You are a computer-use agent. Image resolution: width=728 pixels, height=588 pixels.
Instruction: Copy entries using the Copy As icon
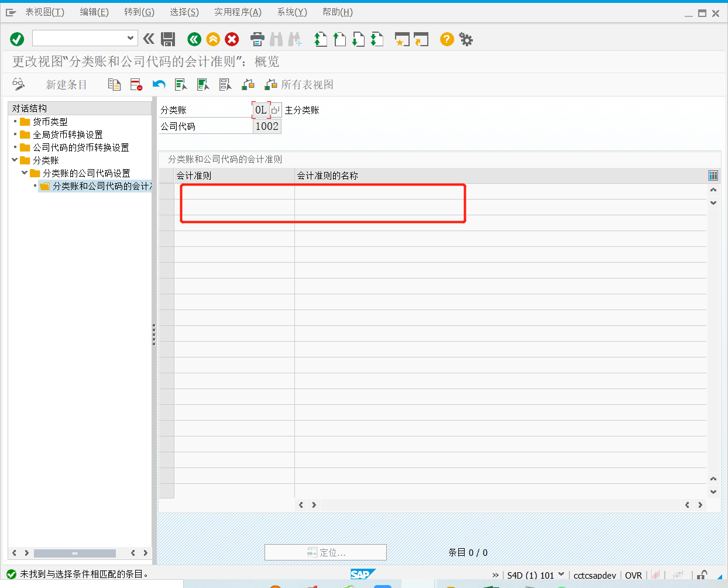[x=114, y=84]
